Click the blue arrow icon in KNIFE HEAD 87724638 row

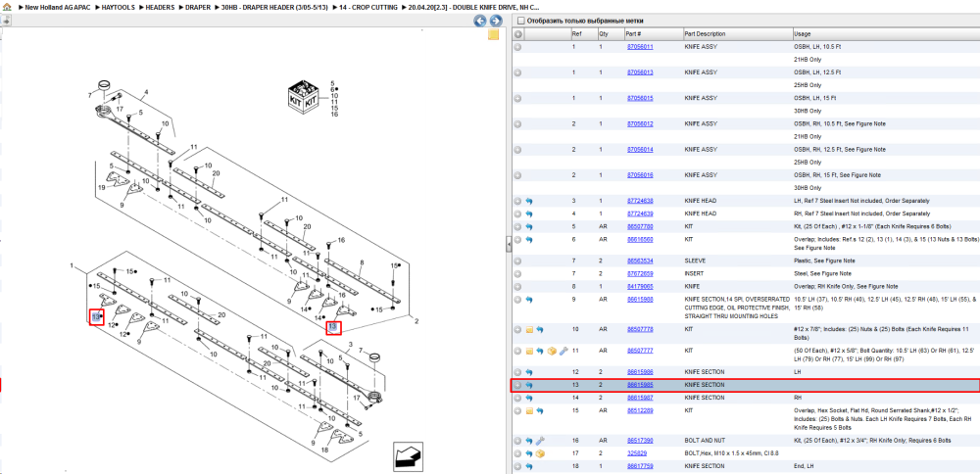[529, 201]
